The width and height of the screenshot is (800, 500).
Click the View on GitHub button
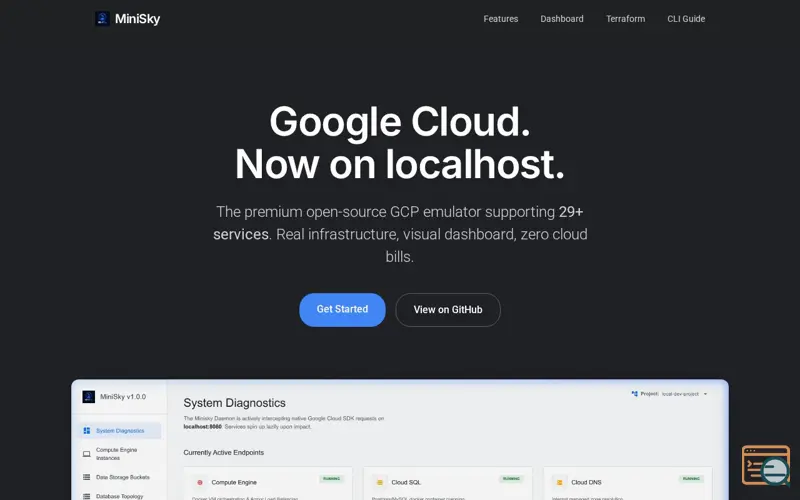[x=447, y=310]
